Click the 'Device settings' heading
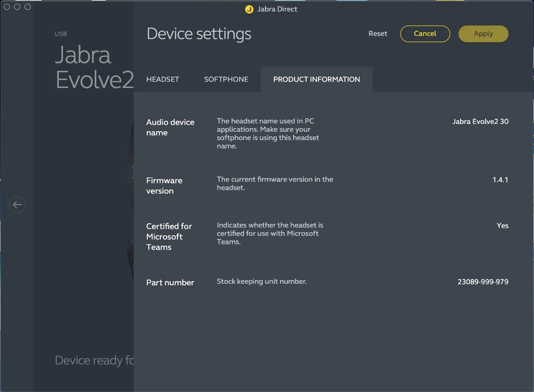This screenshot has width=534, height=392. [199, 34]
